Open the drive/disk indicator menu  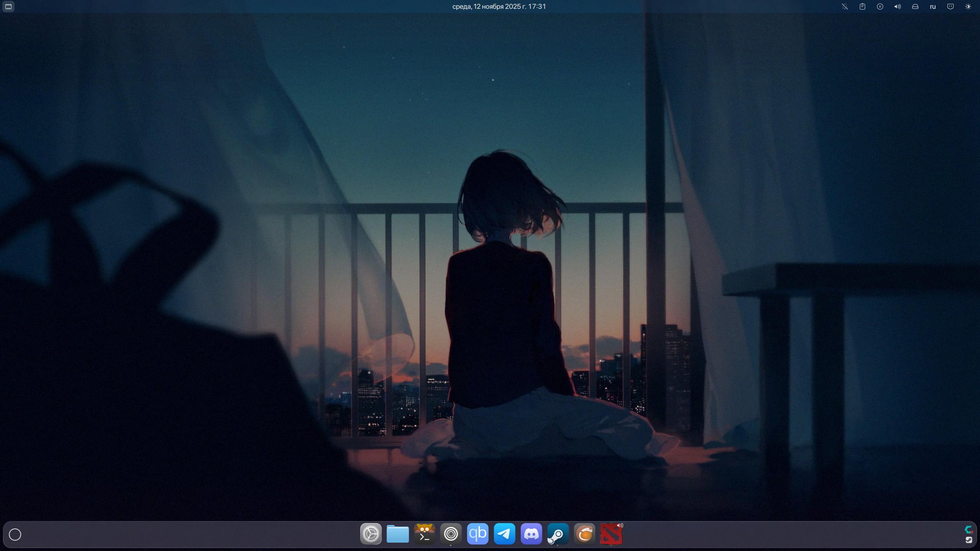pos(915,7)
